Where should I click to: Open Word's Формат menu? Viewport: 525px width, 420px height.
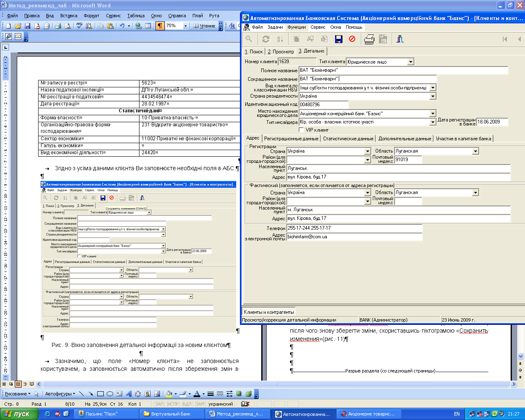pos(91,16)
